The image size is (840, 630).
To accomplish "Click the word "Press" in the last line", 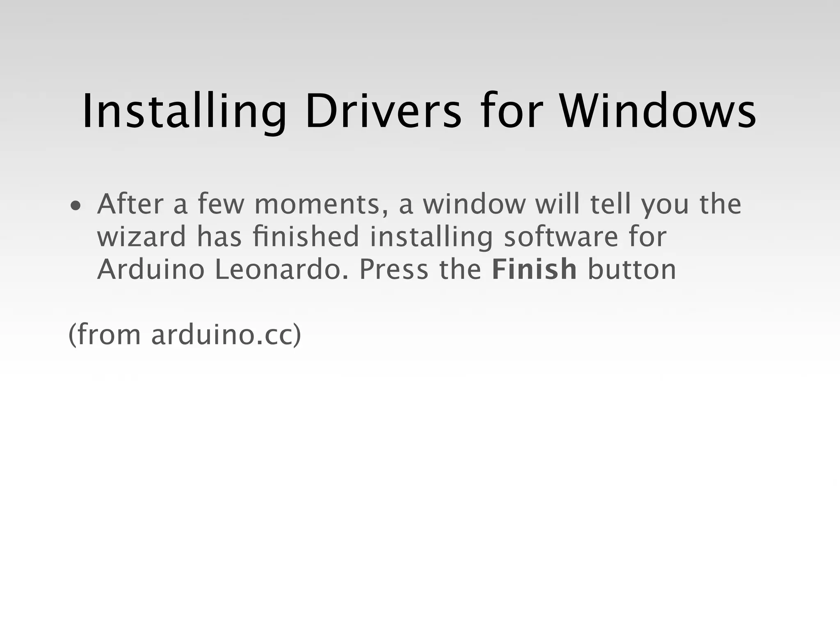I will 394,269.
